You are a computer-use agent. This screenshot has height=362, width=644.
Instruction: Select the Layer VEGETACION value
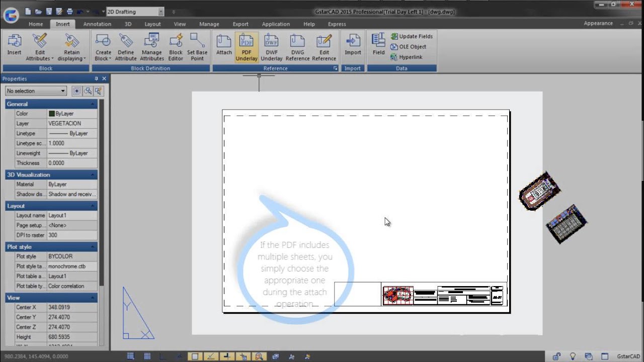click(72, 123)
